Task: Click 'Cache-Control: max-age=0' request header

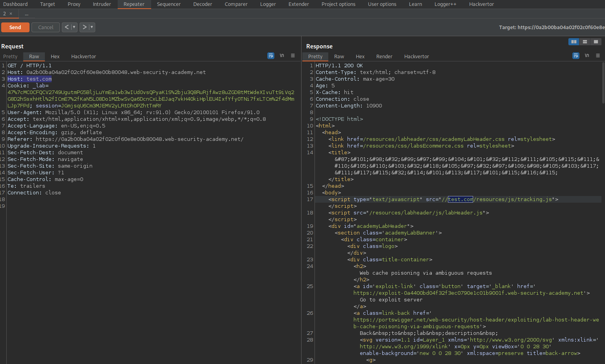Action: [45, 179]
